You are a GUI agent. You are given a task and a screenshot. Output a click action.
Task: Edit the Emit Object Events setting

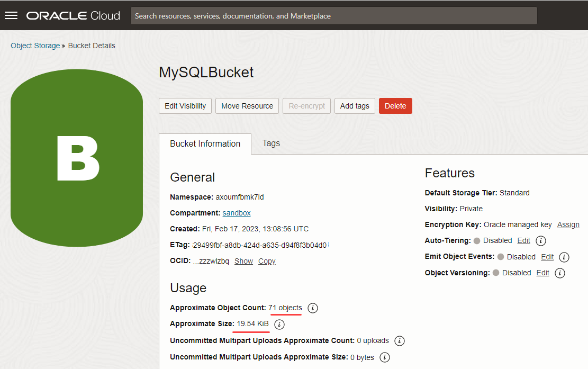pos(547,257)
